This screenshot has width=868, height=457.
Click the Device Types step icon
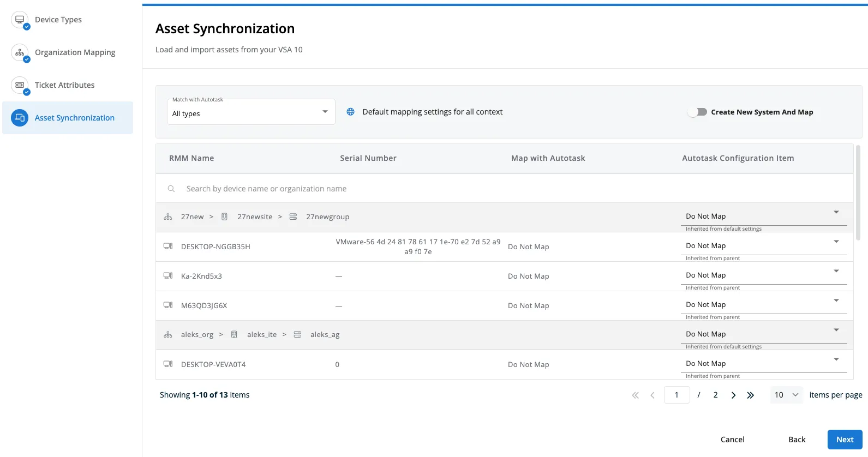20,20
